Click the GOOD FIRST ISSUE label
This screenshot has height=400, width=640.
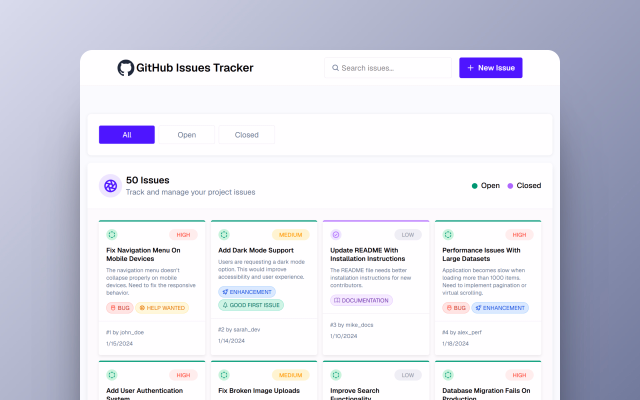click(251, 305)
